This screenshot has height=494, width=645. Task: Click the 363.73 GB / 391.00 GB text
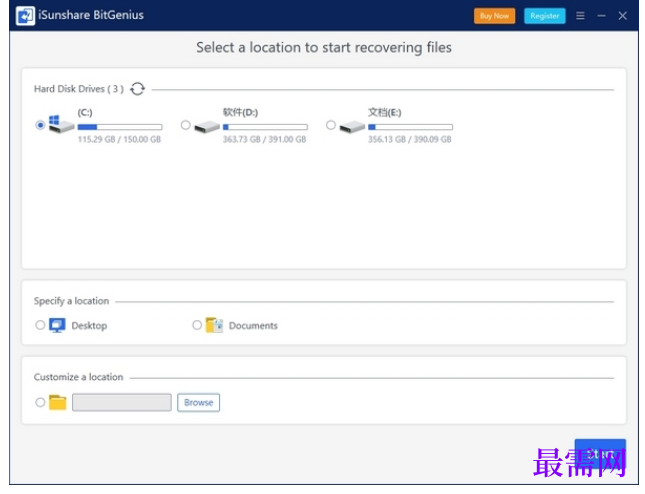coord(264,139)
